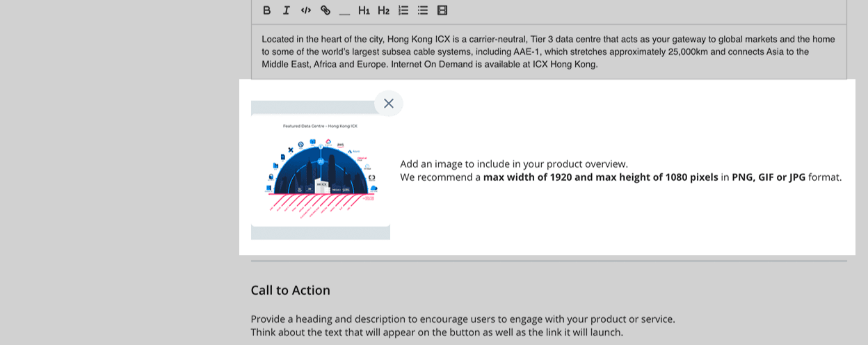Click the 'Think about the text' helper line
The width and height of the screenshot is (868, 345).
(436, 332)
